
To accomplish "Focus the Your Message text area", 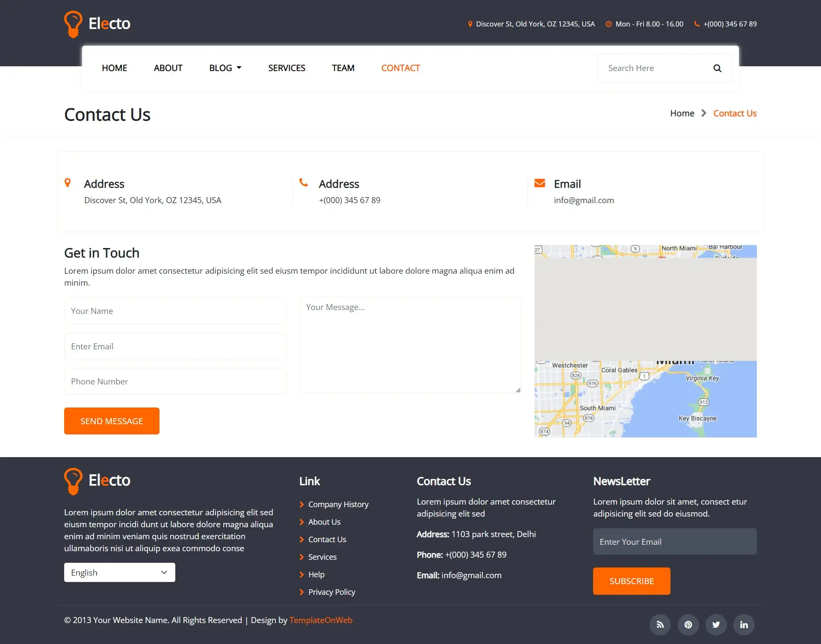I will pyautogui.click(x=410, y=346).
